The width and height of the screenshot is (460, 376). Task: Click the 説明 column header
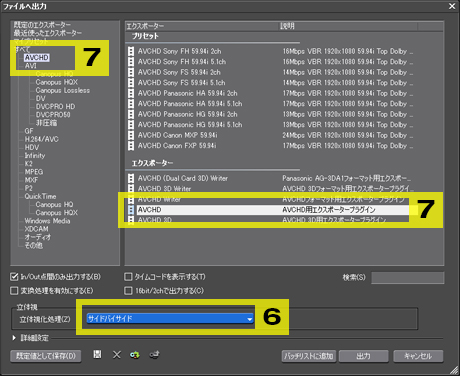(x=348, y=26)
